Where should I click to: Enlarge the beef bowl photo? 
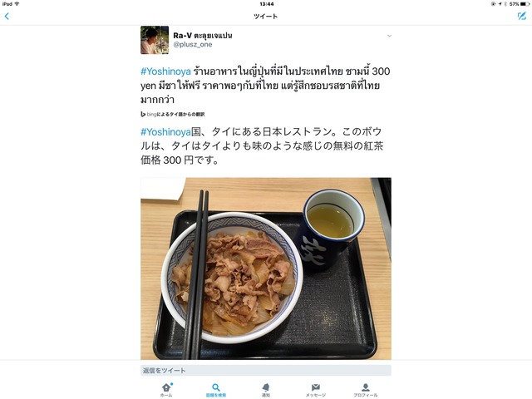pos(266,268)
